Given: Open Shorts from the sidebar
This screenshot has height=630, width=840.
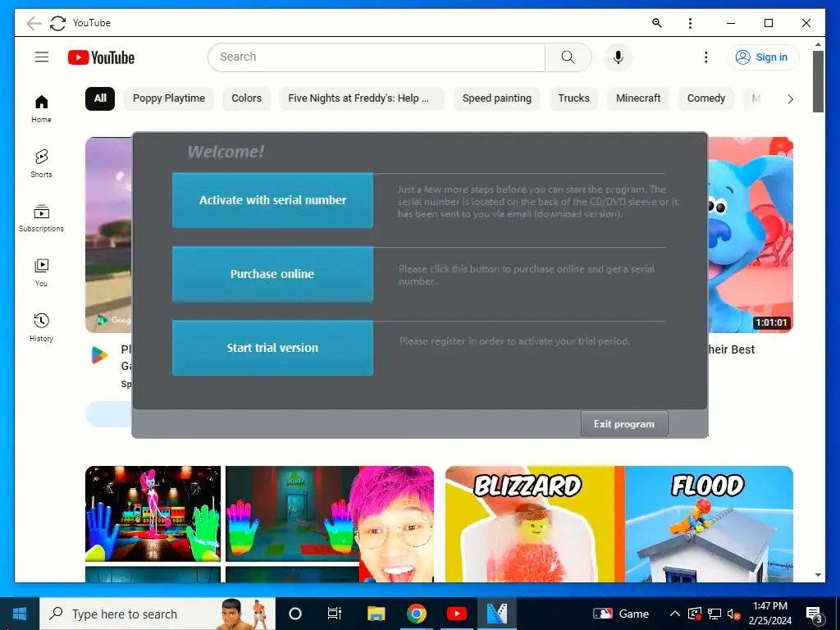Looking at the screenshot, I should click(41, 163).
